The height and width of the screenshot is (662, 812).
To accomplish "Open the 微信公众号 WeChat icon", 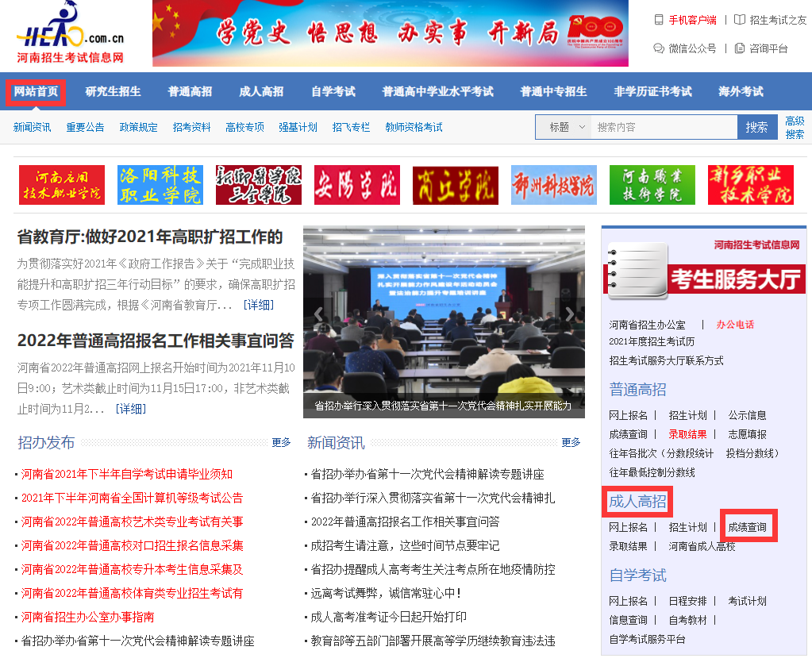I will [x=658, y=48].
